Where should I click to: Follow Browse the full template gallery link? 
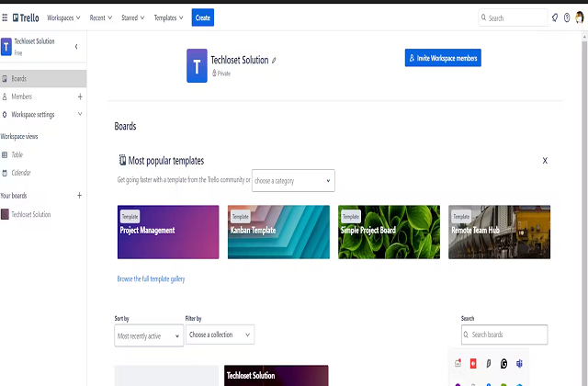pos(151,279)
